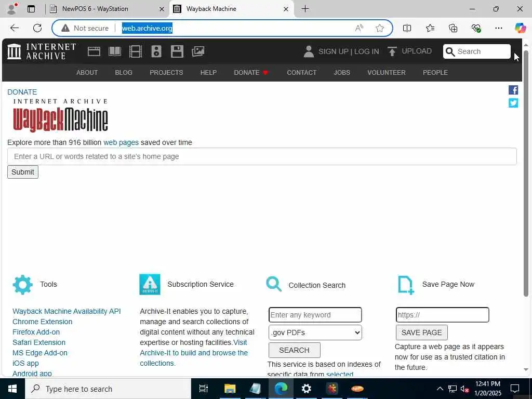Open Wayback Machine Availability API link
This screenshot has width=532, height=399.
coord(66,312)
